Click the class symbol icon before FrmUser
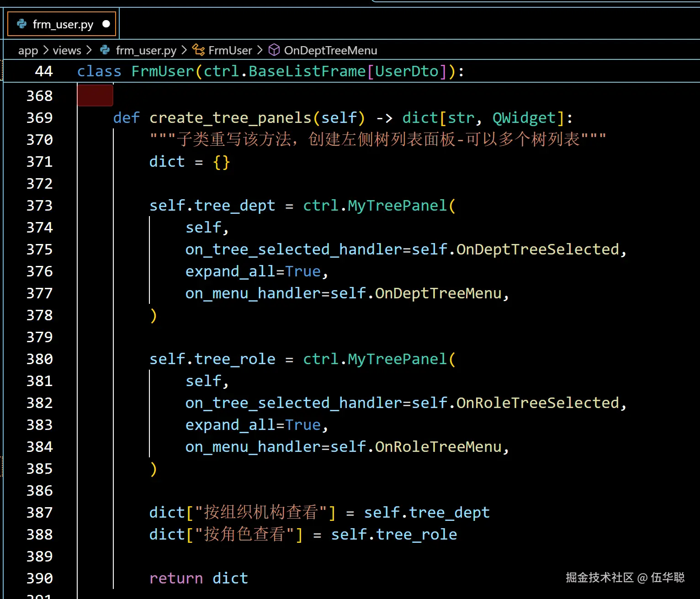 [x=198, y=50]
